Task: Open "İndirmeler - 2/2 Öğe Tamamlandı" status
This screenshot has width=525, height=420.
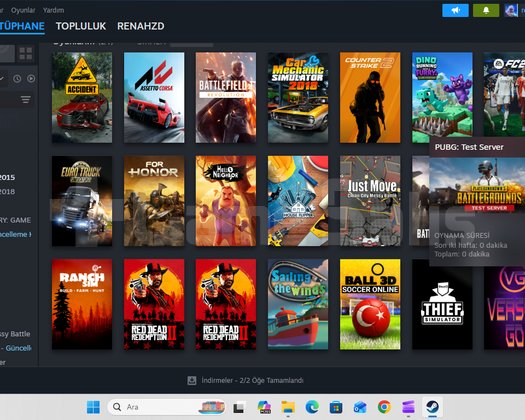Action: pyautogui.click(x=252, y=380)
